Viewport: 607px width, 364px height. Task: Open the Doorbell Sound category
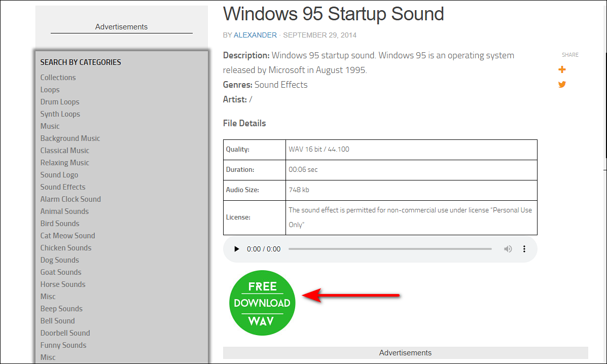pyautogui.click(x=65, y=333)
